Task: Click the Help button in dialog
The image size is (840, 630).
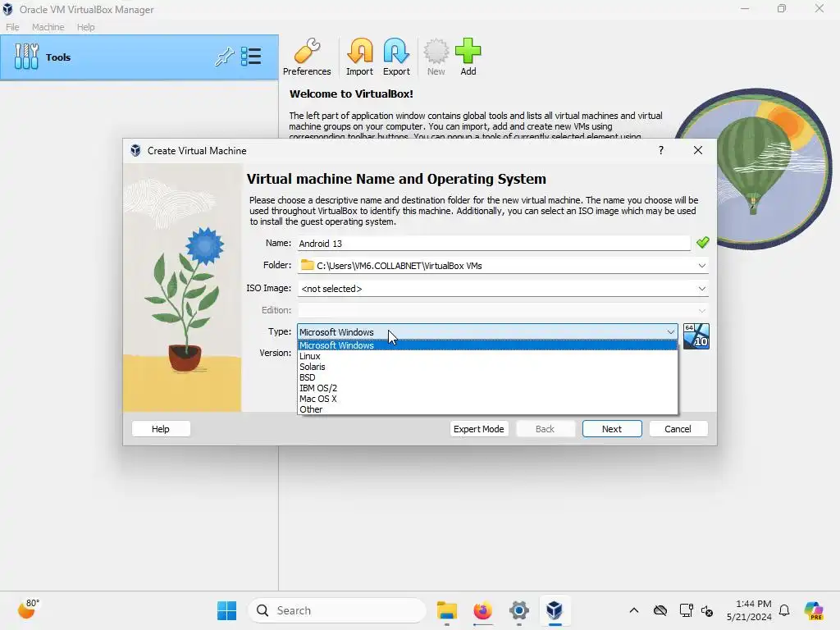Action: pyautogui.click(x=161, y=429)
